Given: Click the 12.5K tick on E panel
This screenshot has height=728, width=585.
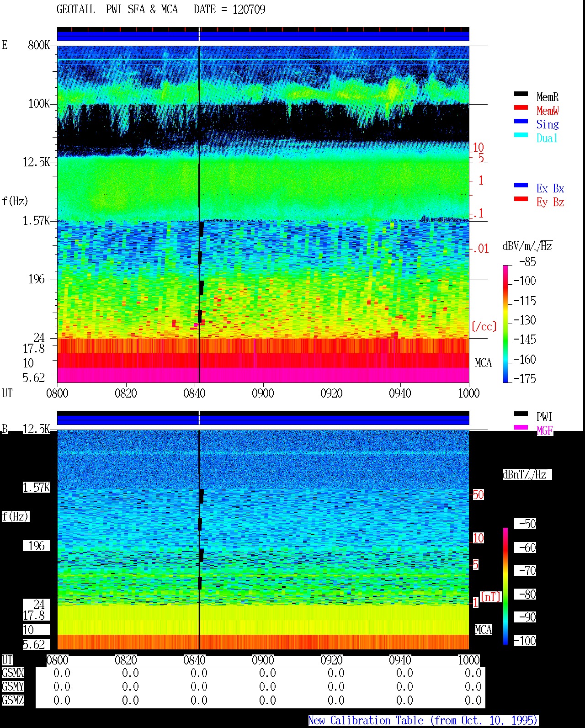Looking at the screenshot, I should point(36,162).
